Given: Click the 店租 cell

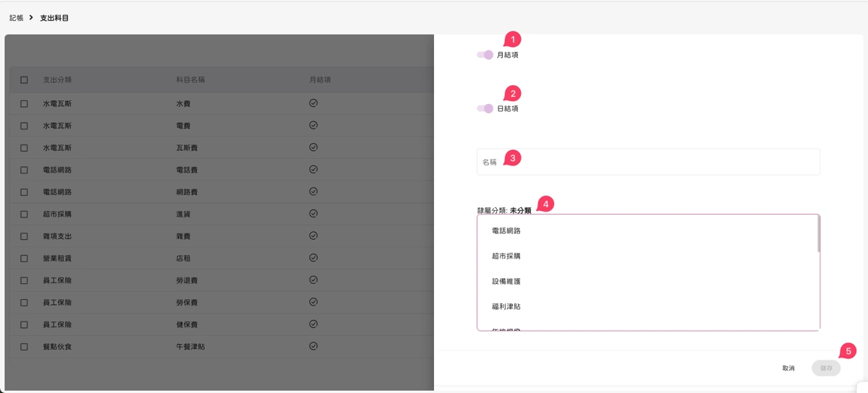Looking at the screenshot, I should tap(184, 259).
